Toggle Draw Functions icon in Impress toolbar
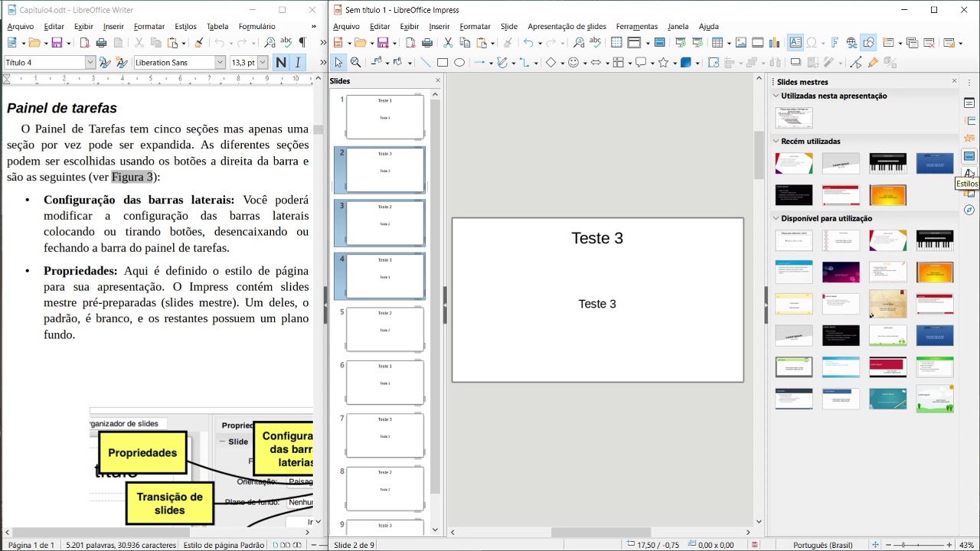This screenshot has height=551, width=980. [869, 43]
